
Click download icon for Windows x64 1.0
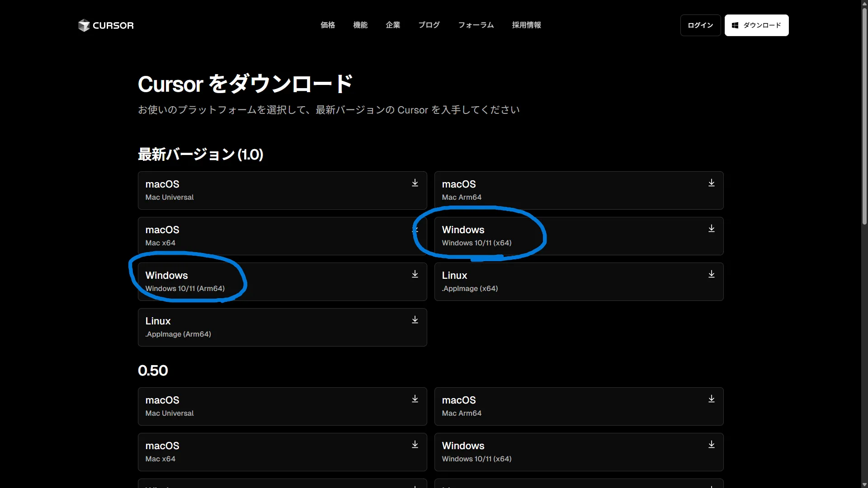pos(711,229)
